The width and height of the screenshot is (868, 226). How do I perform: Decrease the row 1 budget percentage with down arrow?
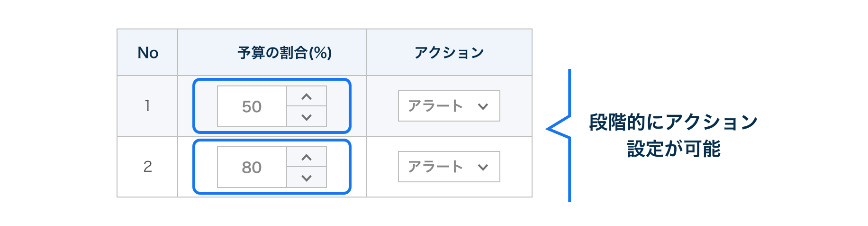(307, 117)
